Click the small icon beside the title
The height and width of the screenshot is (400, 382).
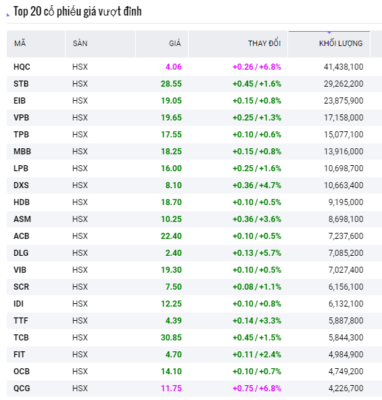point(8,15)
